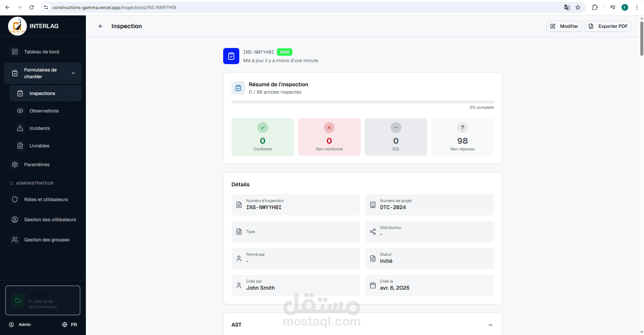Click the user circle icon for Gestion des utilisateurs
This screenshot has height=335, width=644.
tap(15, 220)
